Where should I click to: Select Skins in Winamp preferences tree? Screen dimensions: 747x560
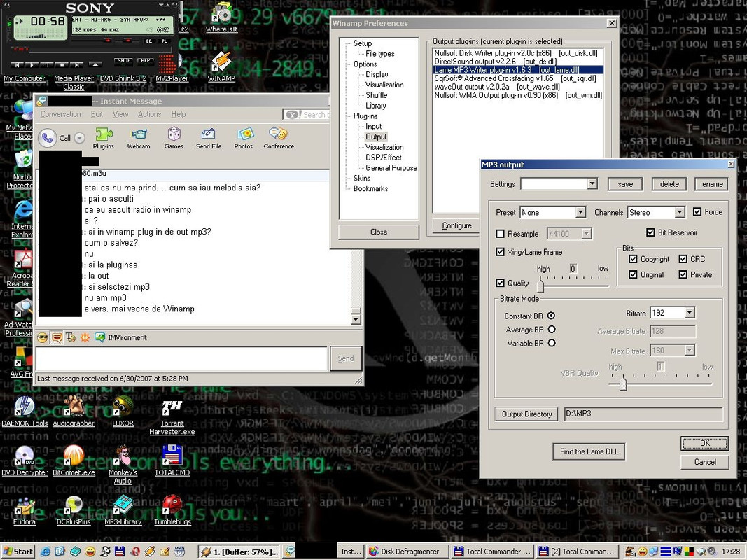point(361,178)
